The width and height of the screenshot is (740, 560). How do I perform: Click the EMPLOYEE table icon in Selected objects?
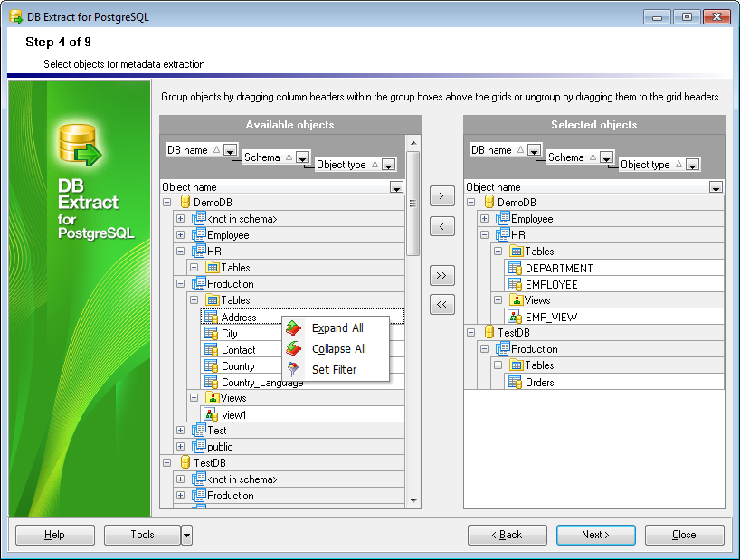point(515,284)
